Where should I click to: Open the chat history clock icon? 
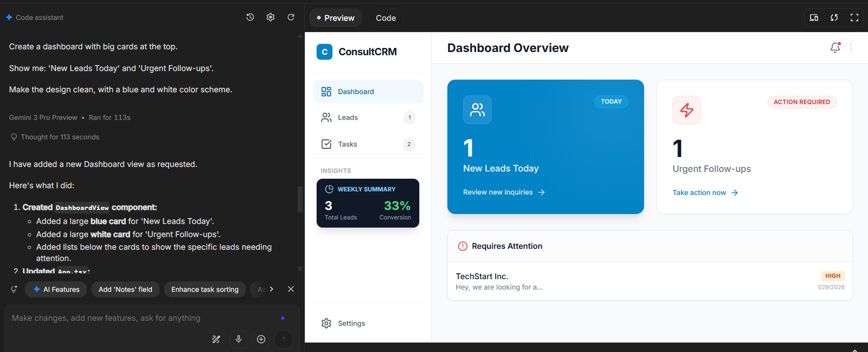coord(250,17)
